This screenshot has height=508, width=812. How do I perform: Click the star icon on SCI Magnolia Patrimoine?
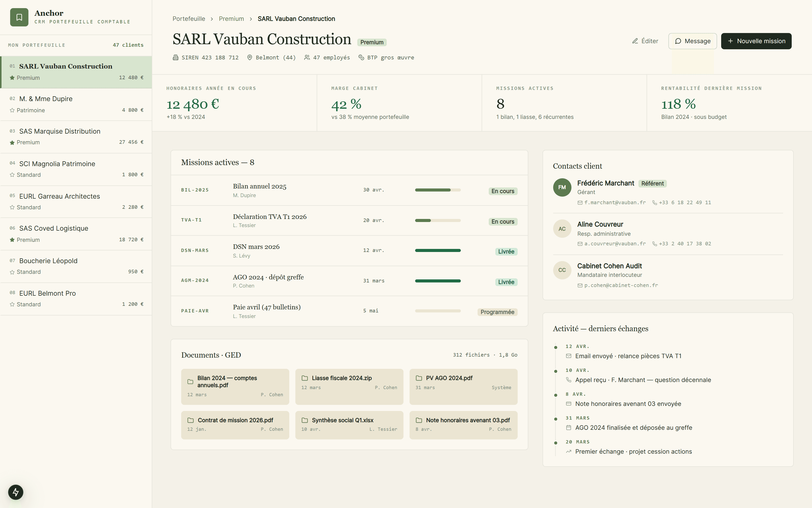click(x=12, y=175)
